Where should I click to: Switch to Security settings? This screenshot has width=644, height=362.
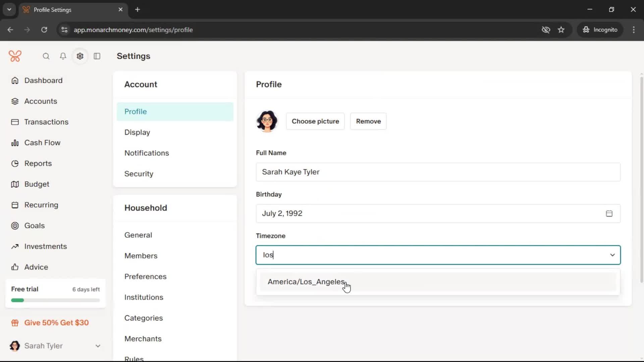pyautogui.click(x=139, y=174)
